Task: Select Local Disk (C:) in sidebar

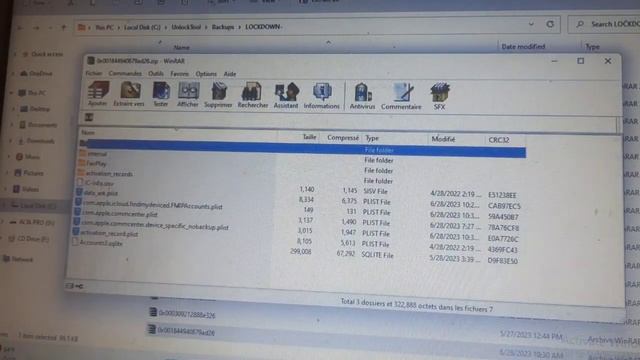Action: click(33, 205)
